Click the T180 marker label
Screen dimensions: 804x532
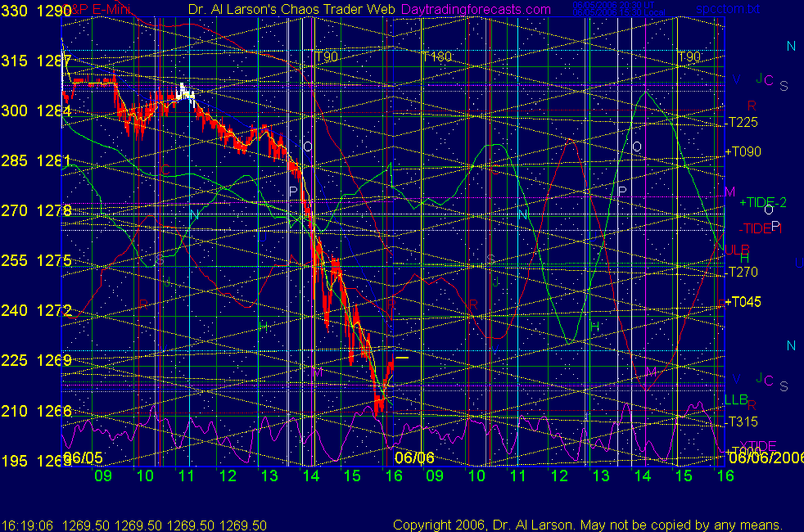tap(437, 56)
